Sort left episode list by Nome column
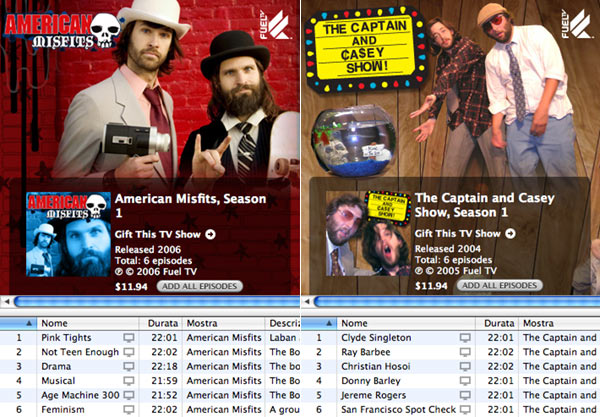The width and height of the screenshot is (600, 417). click(x=90, y=324)
